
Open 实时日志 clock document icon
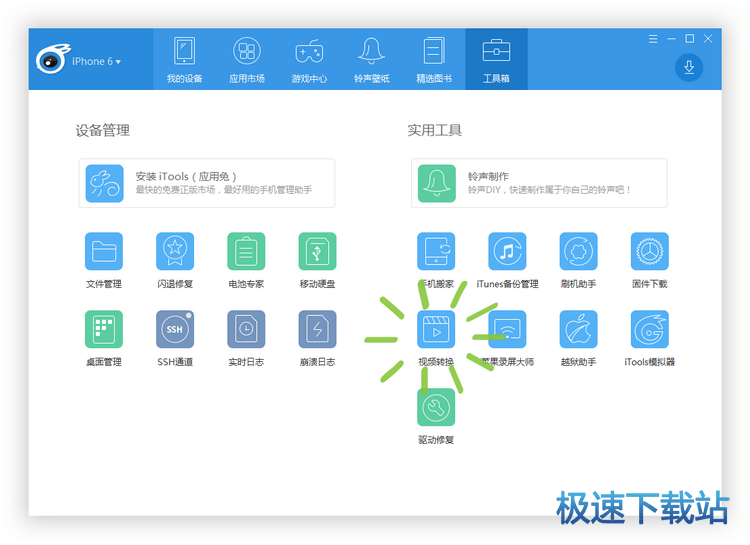[x=246, y=329]
